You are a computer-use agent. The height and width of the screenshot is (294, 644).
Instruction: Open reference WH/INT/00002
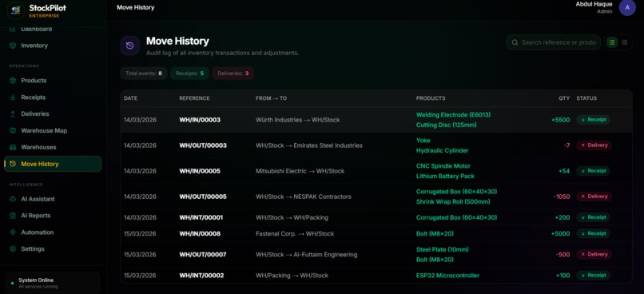coord(201,276)
